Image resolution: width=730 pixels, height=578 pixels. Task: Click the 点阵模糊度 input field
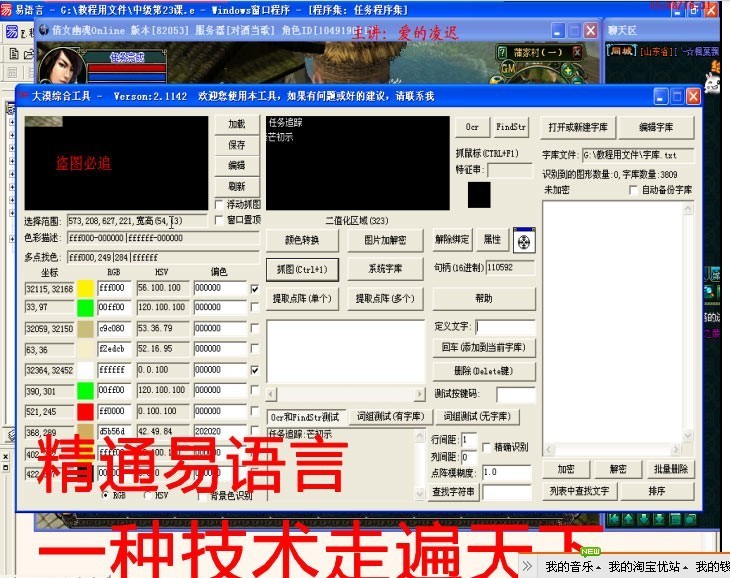click(x=507, y=472)
